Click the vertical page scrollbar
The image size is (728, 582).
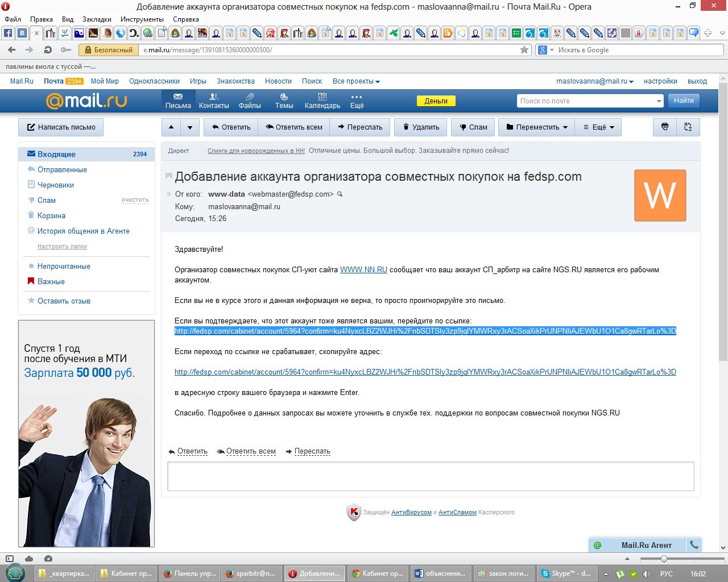723,222
